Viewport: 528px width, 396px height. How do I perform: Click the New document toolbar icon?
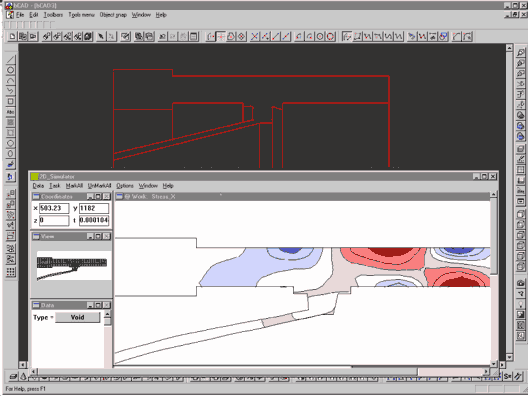[x=12, y=36]
